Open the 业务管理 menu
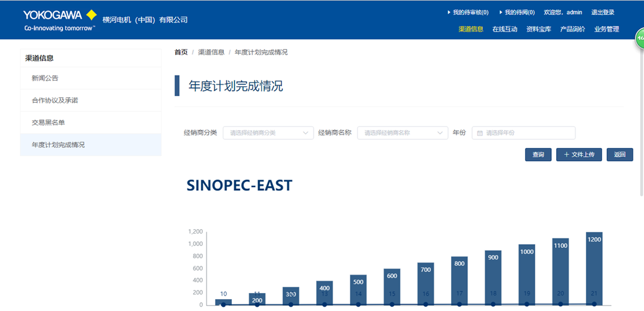Image resolution: width=644 pixels, height=311 pixels. click(x=607, y=29)
